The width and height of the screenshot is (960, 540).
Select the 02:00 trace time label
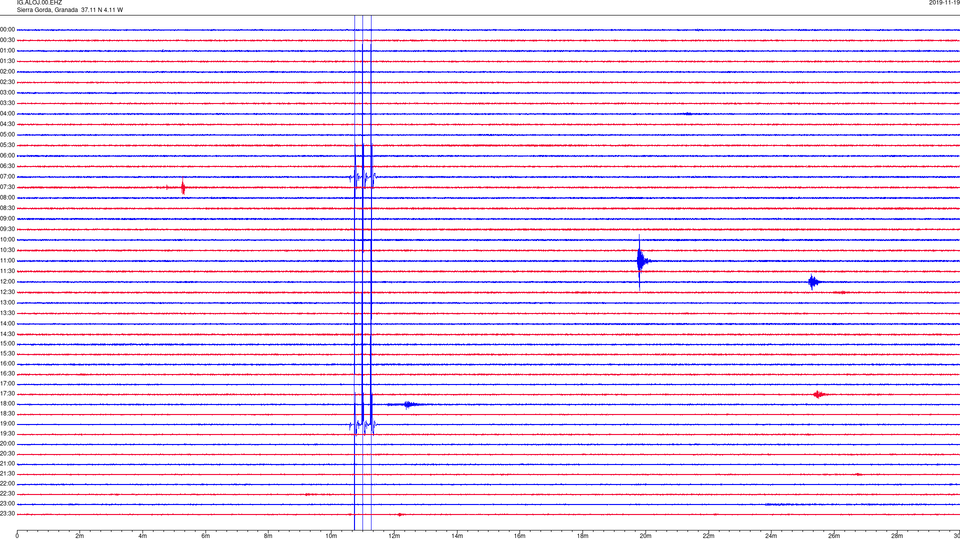[x=7, y=72]
